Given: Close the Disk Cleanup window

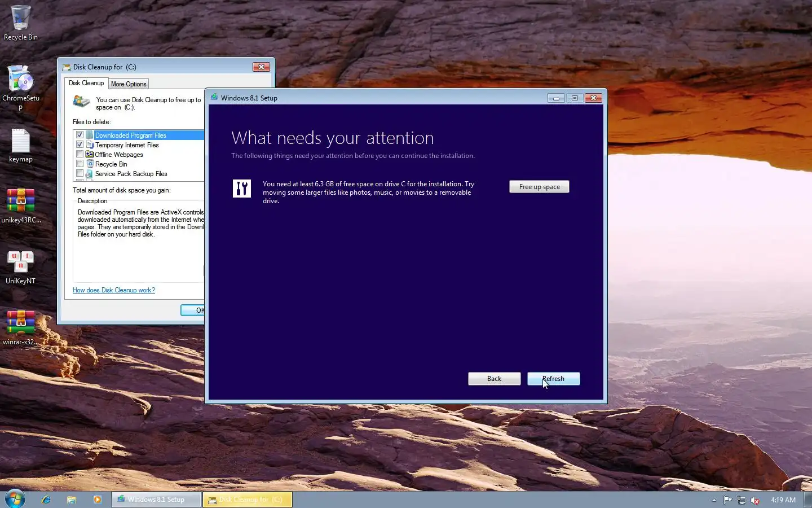Looking at the screenshot, I should click(261, 67).
